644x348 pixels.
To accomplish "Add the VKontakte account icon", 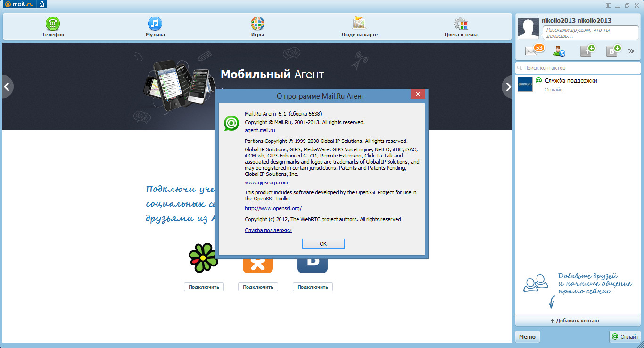I will point(614,50).
